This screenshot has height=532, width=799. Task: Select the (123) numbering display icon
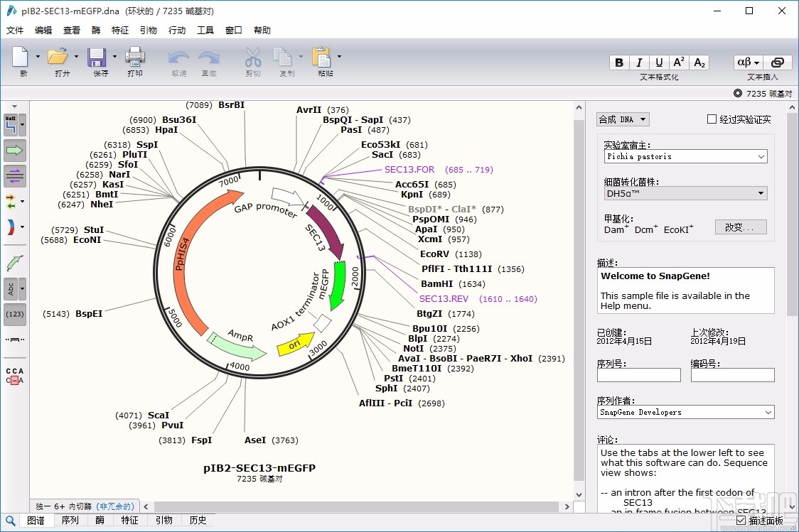14,314
